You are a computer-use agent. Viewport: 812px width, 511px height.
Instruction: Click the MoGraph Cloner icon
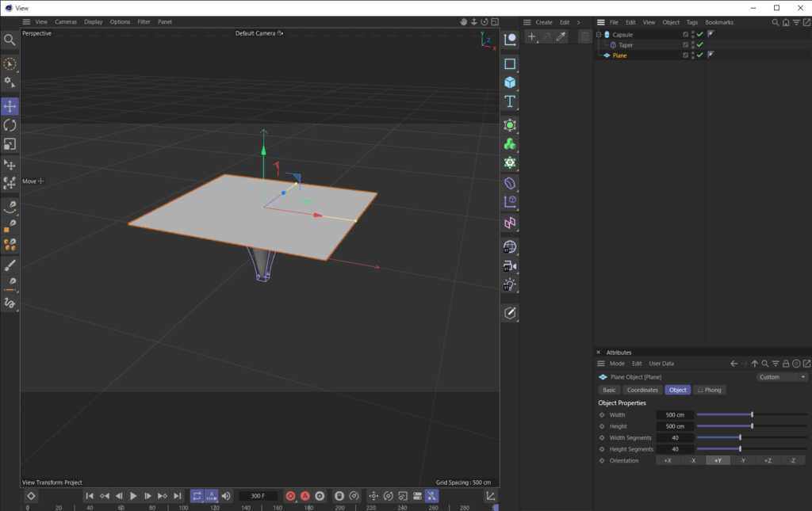(510, 143)
